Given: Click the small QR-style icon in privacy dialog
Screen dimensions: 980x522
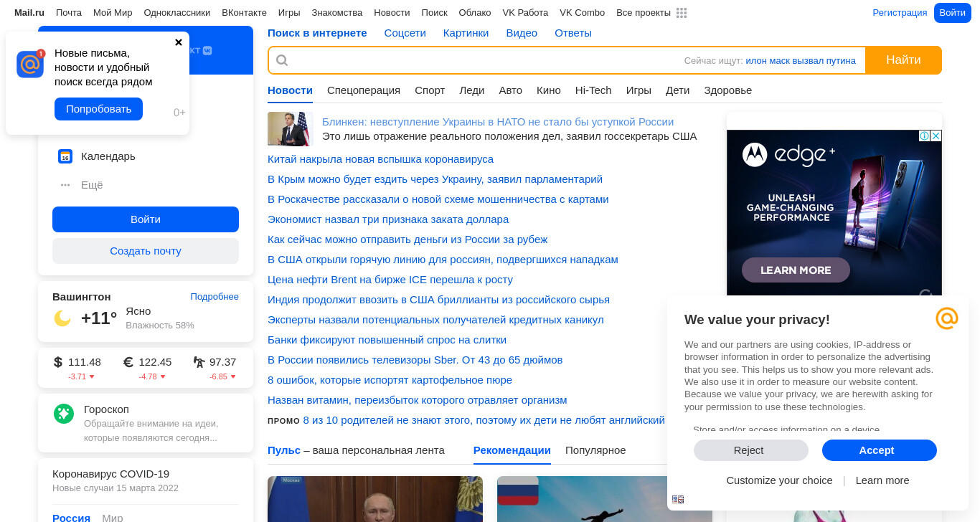Looking at the screenshot, I should point(678,500).
